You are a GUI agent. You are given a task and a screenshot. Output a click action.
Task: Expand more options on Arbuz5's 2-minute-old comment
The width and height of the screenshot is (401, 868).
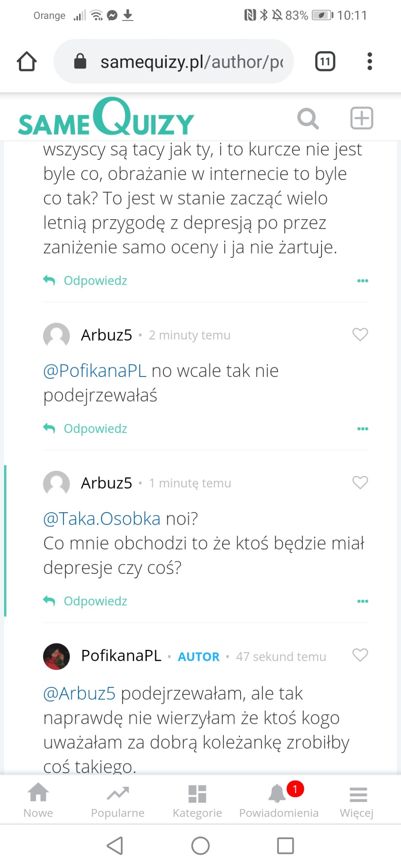[362, 429]
